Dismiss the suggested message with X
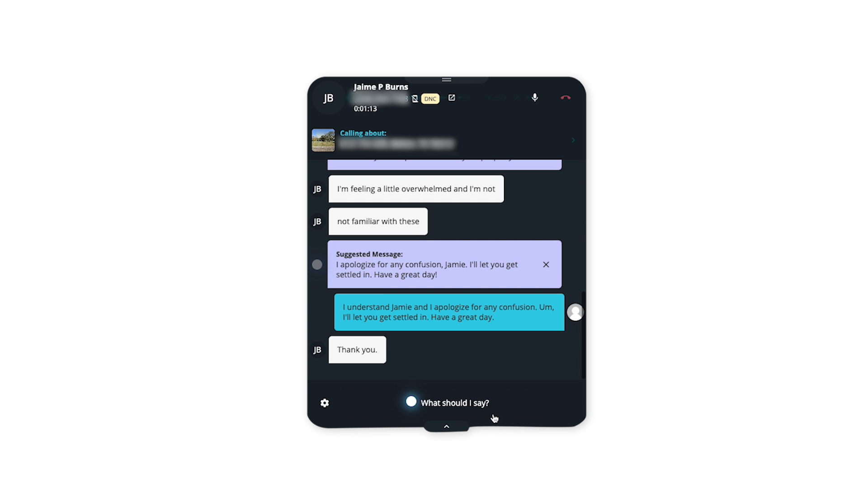The height and width of the screenshot is (488, 868). click(546, 264)
